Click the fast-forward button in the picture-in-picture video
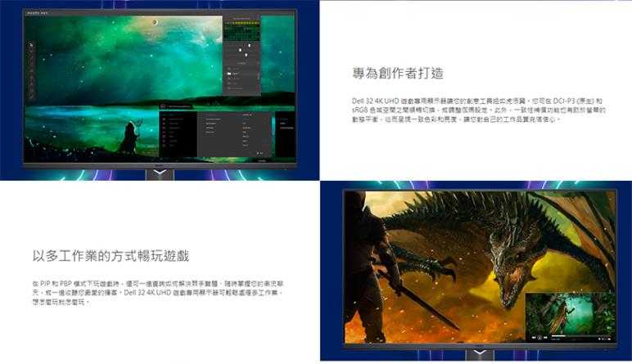The width and height of the screenshot is (632, 364). click(x=547, y=337)
